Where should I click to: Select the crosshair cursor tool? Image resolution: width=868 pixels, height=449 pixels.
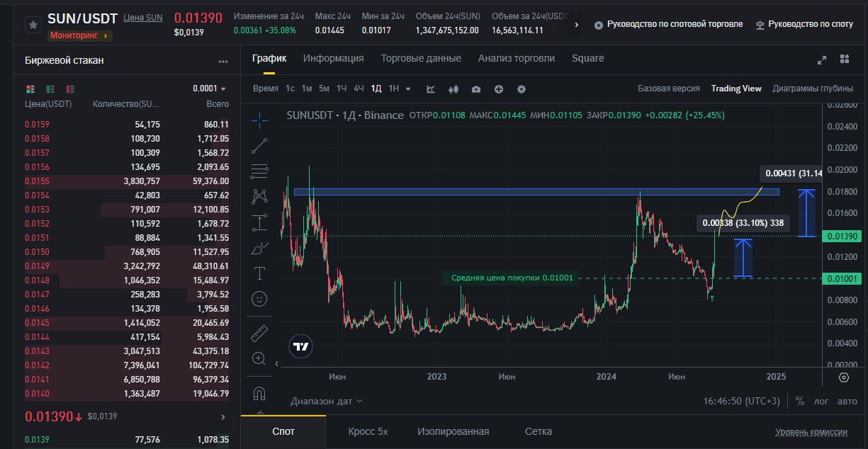tap(259, 119)
